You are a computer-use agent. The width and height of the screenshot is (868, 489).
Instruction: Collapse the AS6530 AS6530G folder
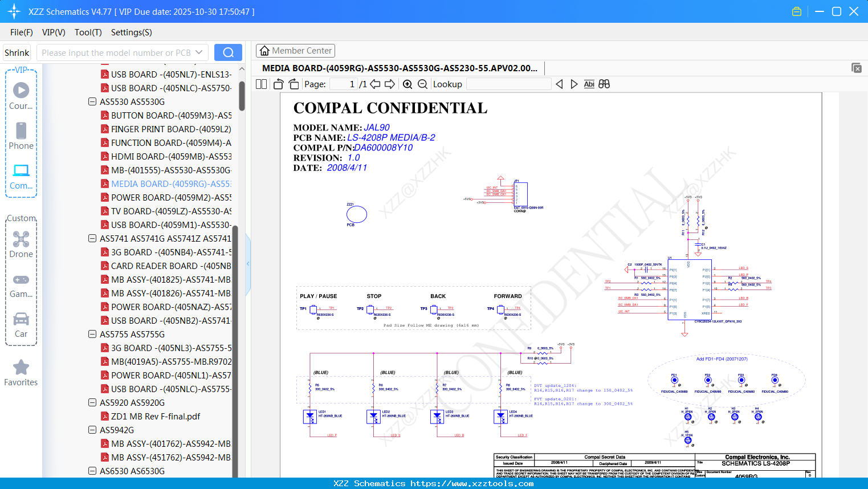pos(92,471)
